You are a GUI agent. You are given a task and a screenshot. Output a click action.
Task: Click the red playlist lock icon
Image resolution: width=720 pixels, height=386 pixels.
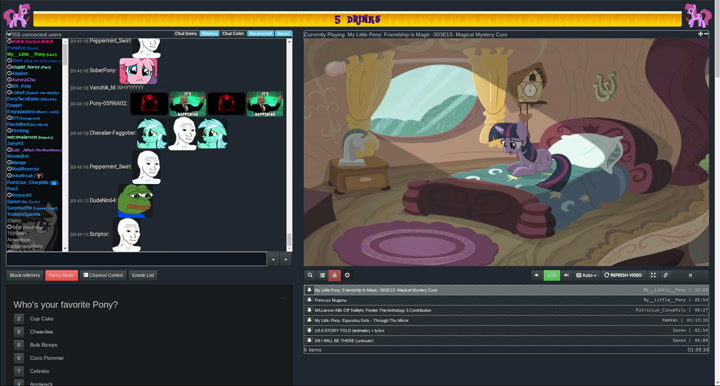pyautogui.click(x=335, y=275)
